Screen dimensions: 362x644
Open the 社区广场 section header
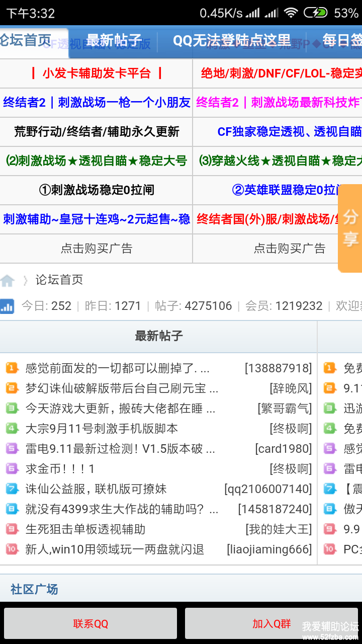click(34, 589)
